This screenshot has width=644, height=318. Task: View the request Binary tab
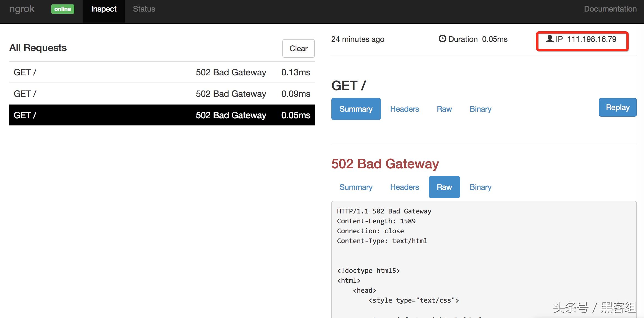480,109
